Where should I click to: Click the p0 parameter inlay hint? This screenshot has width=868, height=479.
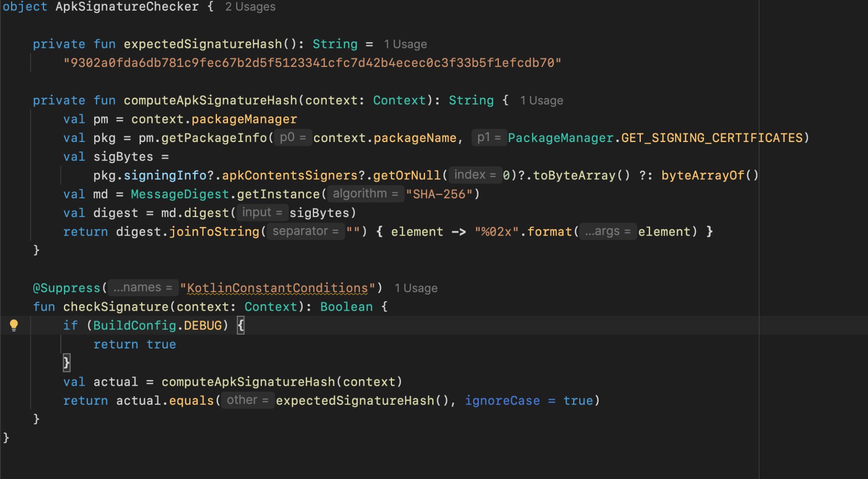(x=292, y=137)
